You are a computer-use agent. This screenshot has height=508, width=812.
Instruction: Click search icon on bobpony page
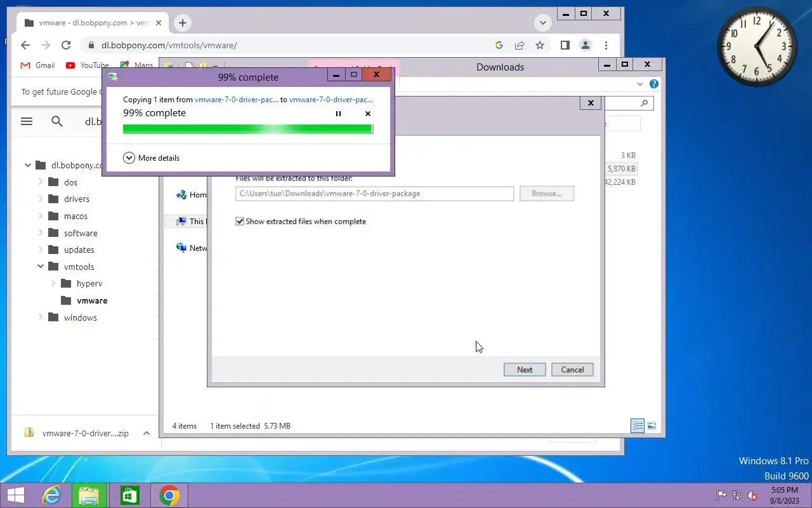[57, 121]
